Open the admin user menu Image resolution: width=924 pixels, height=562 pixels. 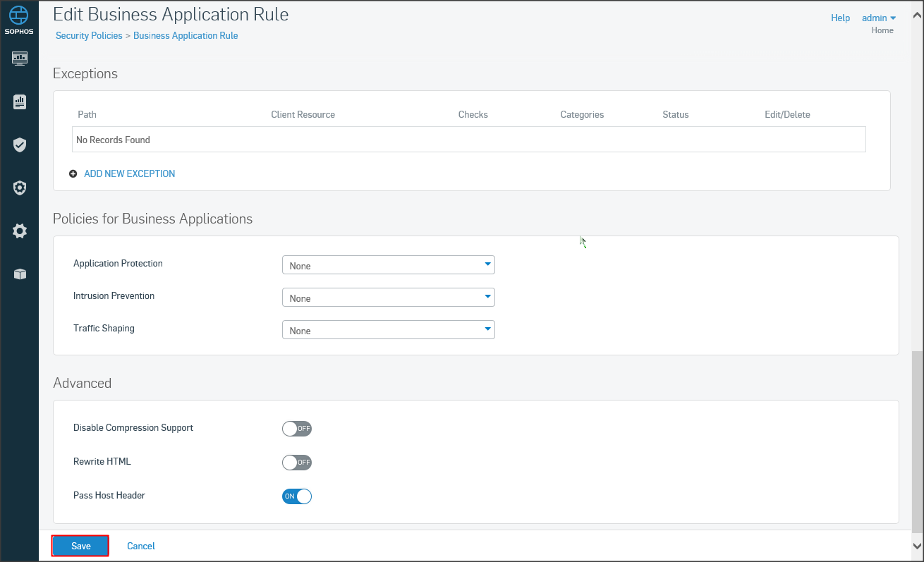click(879, 18)
